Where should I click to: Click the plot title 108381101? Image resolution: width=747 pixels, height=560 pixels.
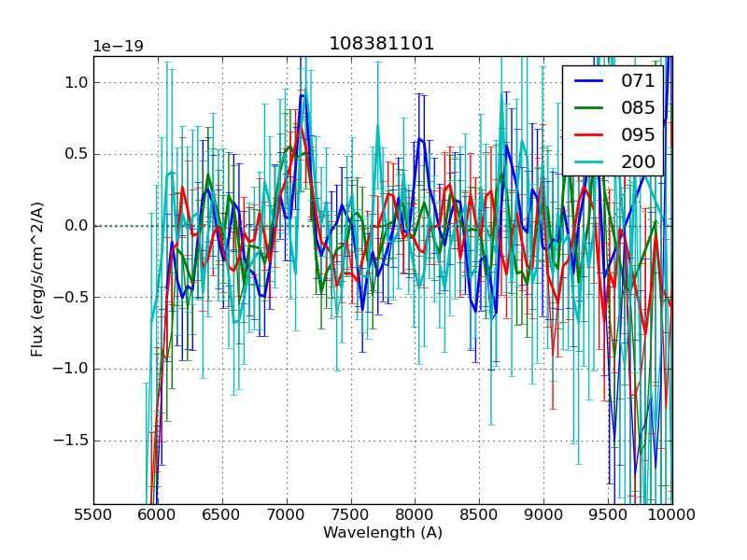[x=382, y=44]
